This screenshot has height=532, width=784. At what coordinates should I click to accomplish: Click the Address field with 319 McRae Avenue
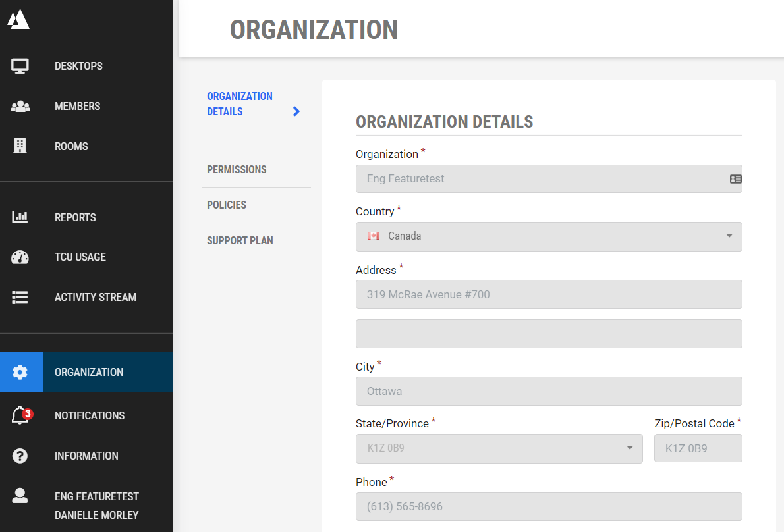click(549, 294)
